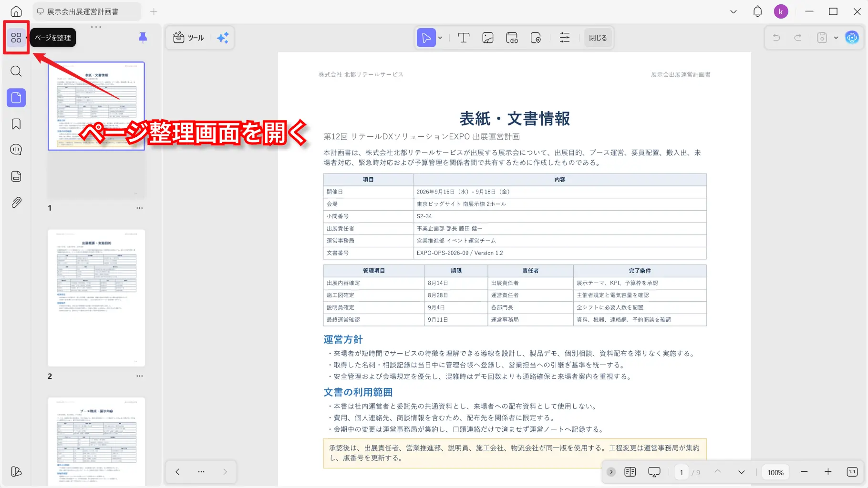868x488 pixels.
Task: Click the 完了条件 column header
Action: click(640, 271)
